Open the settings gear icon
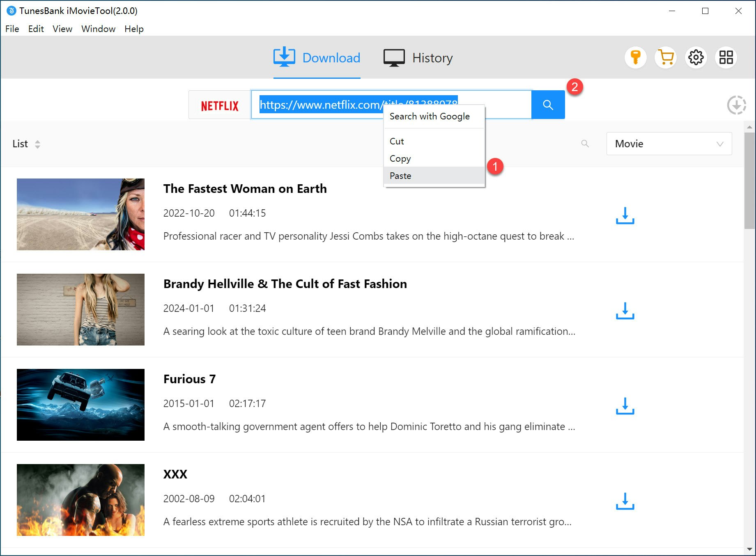This screenshot has width=756, height=556. click(696, 57)
